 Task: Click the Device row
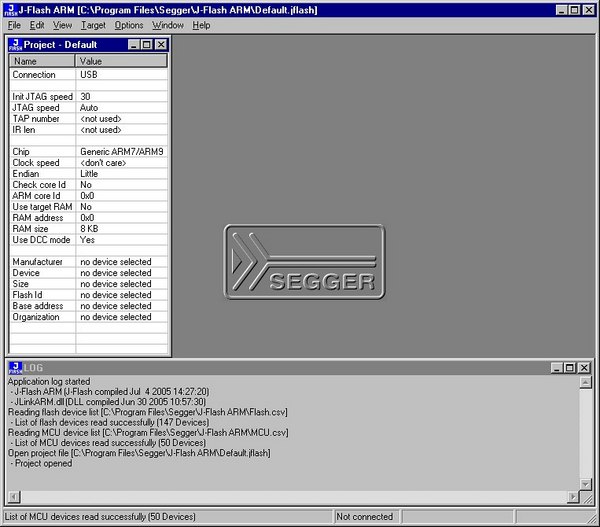89,273
